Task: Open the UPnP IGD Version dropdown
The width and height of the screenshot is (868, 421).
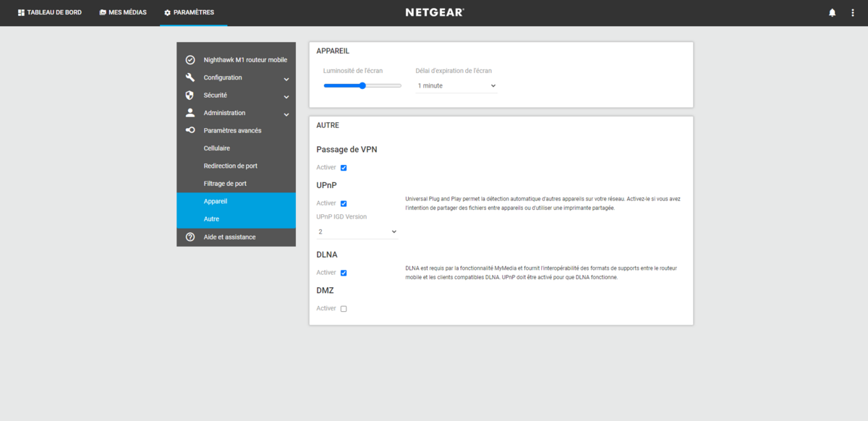Action: (x=357, y=231)
